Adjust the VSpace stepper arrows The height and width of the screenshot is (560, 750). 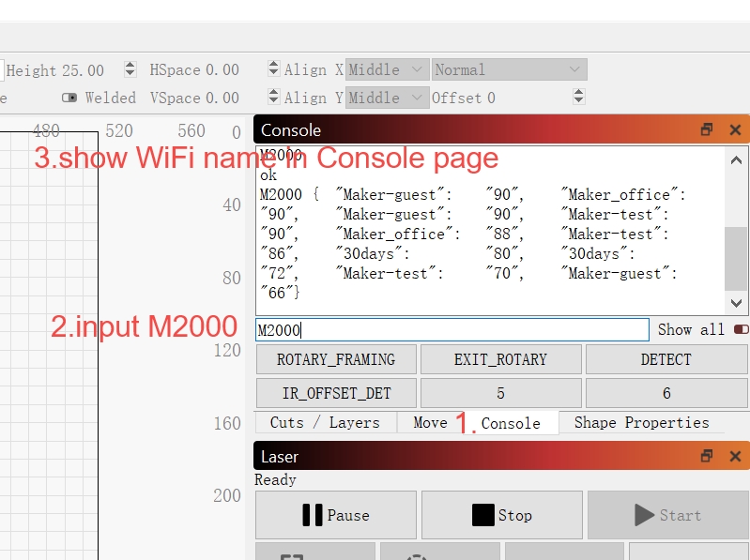[273, 97]
